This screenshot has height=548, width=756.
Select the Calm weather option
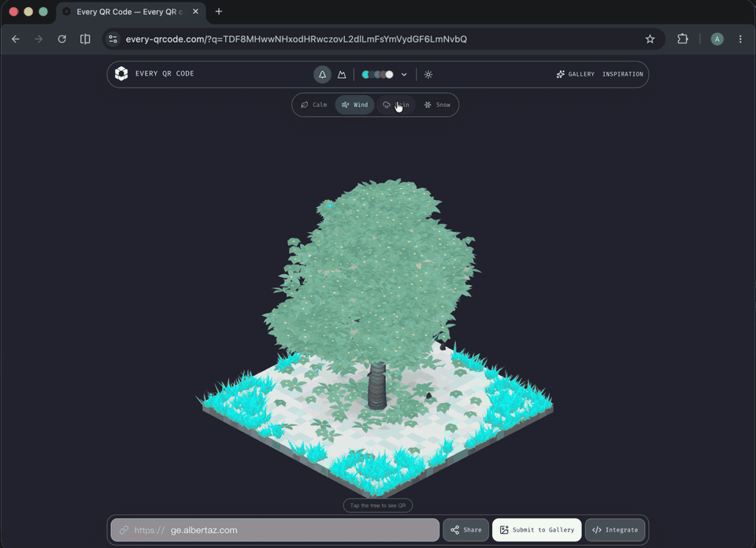point(314,105)
